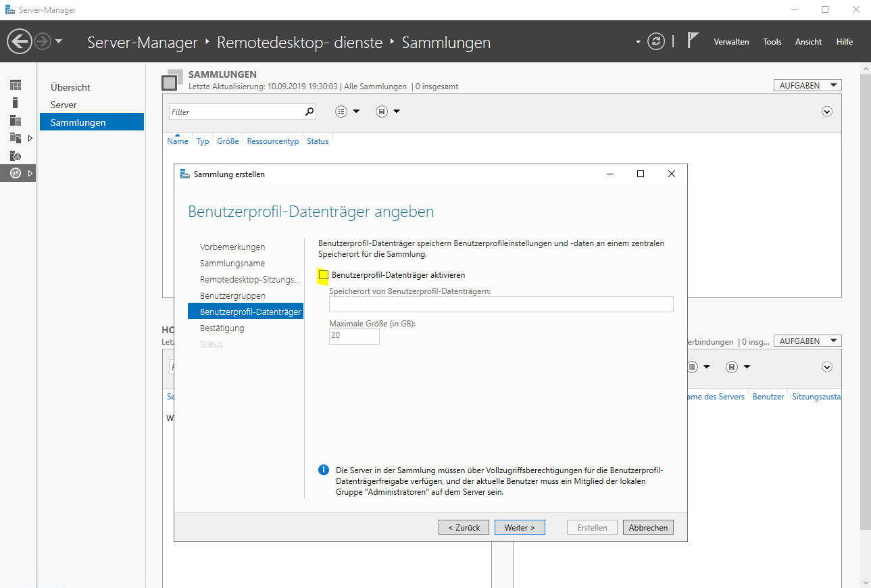Select Benutzergruppen wizard step
This screenshot has width=871, height=588.
[232, 296]
